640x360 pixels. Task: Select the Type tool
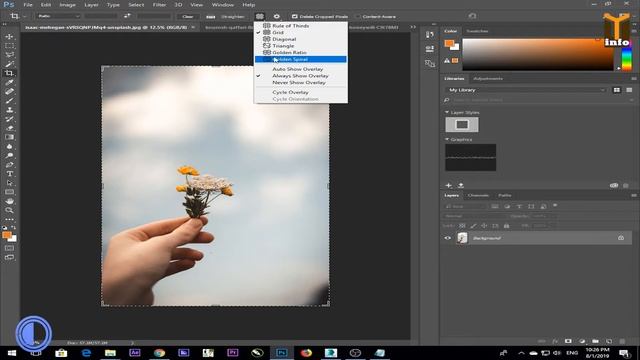point(9,174)
